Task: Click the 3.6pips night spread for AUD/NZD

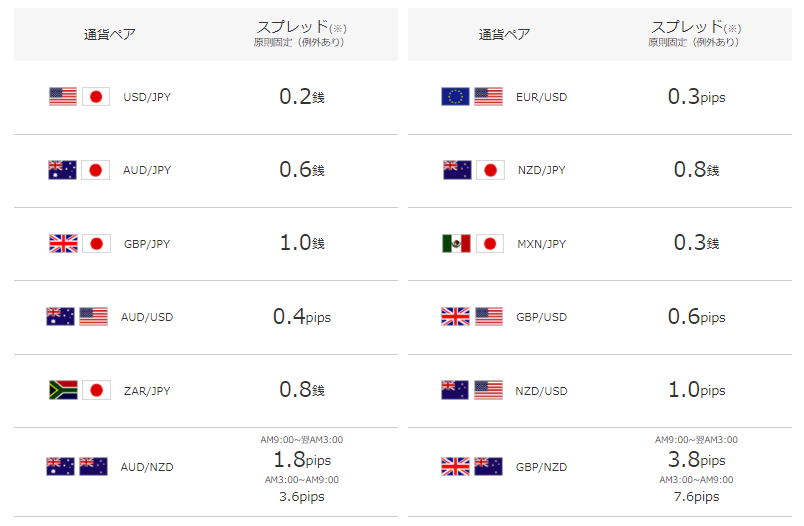Action: click(x=302, y=496)
